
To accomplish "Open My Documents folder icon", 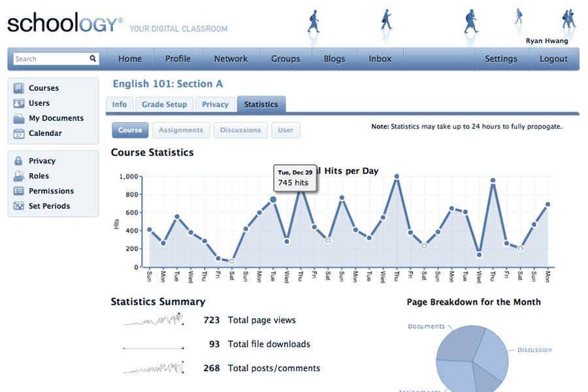I will (18, 118).
